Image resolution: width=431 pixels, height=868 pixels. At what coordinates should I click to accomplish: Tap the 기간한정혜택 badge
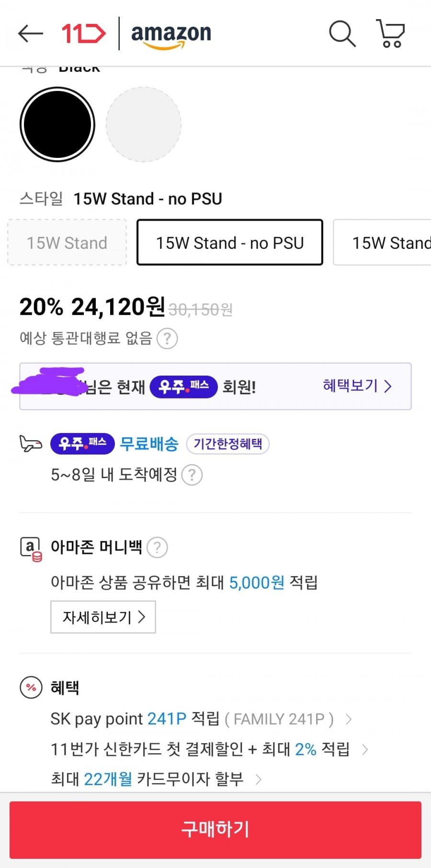(x=228, y=444)
